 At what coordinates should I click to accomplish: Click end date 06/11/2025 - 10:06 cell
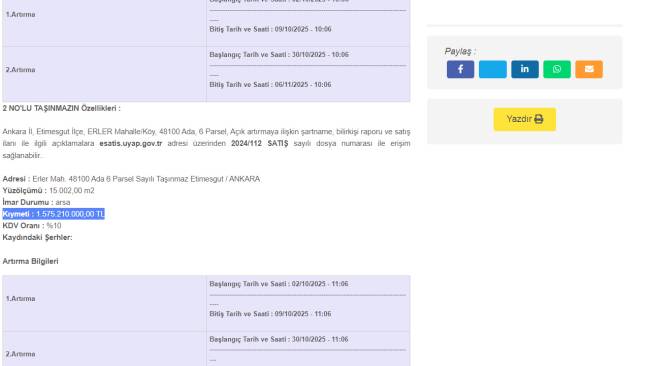(x=270, y=85)
